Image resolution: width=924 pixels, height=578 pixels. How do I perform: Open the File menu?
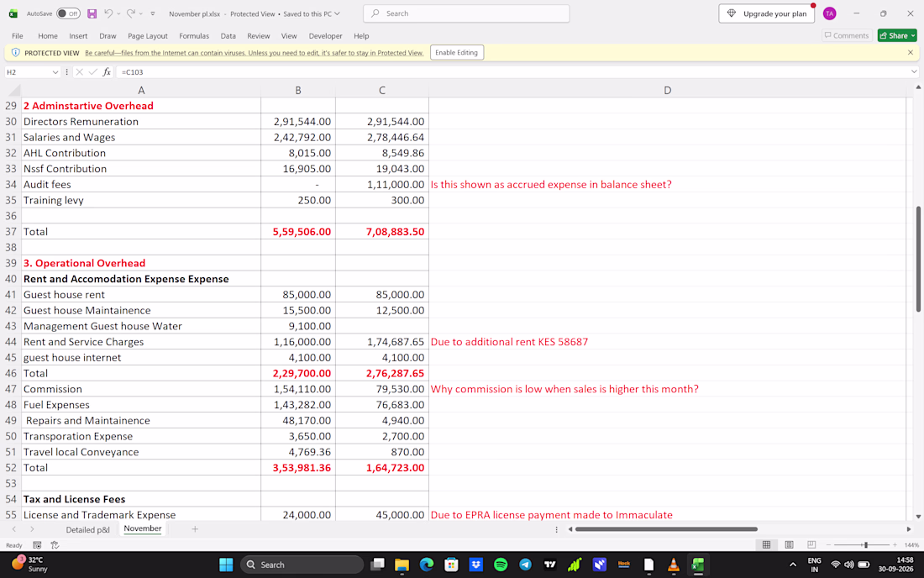(x=18, y=36)
